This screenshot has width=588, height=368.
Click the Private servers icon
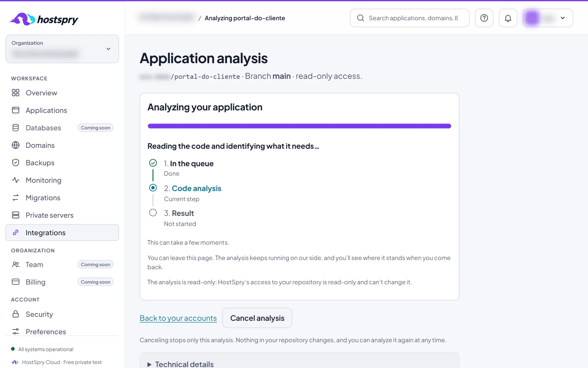[16, 215]
